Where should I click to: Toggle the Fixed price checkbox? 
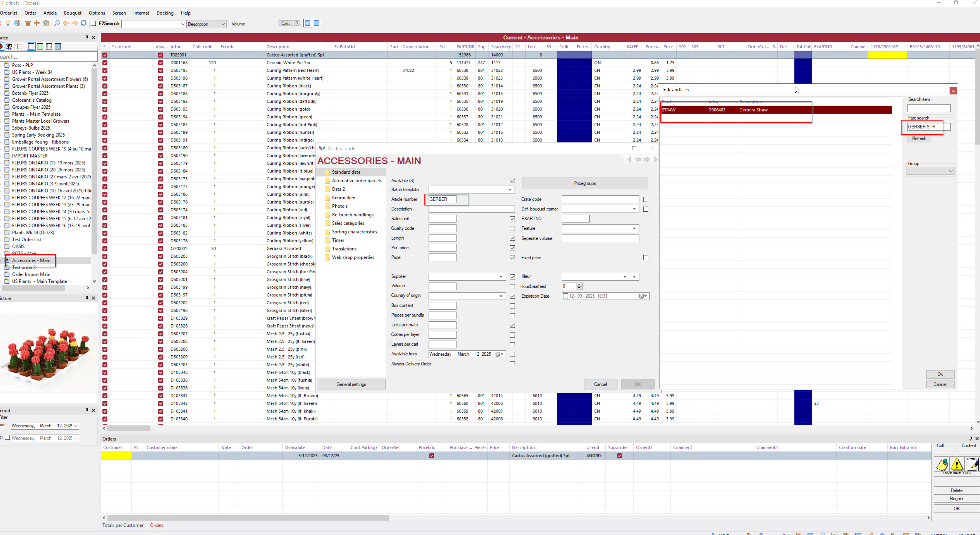[646, 258]
